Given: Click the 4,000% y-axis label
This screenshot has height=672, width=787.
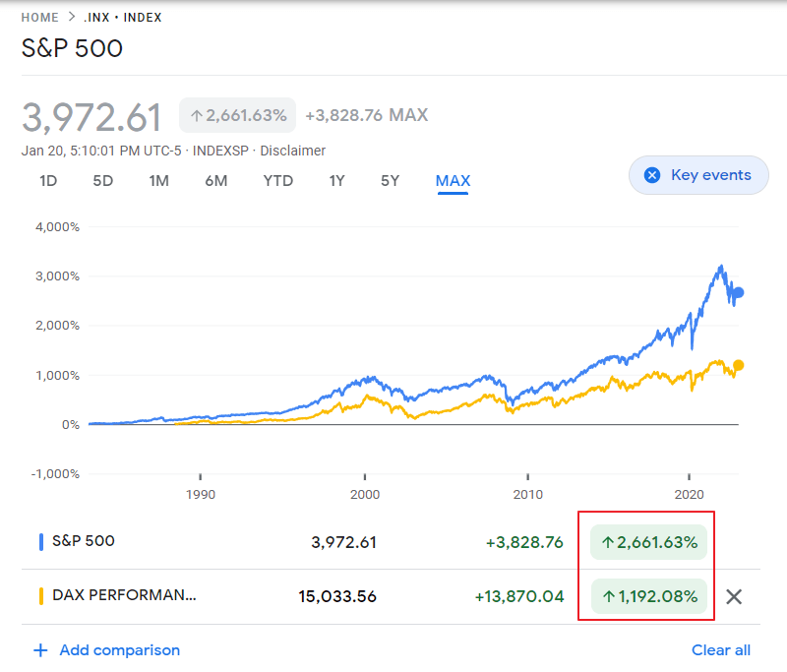Looking at the screenshot, I should pos(57,227).
